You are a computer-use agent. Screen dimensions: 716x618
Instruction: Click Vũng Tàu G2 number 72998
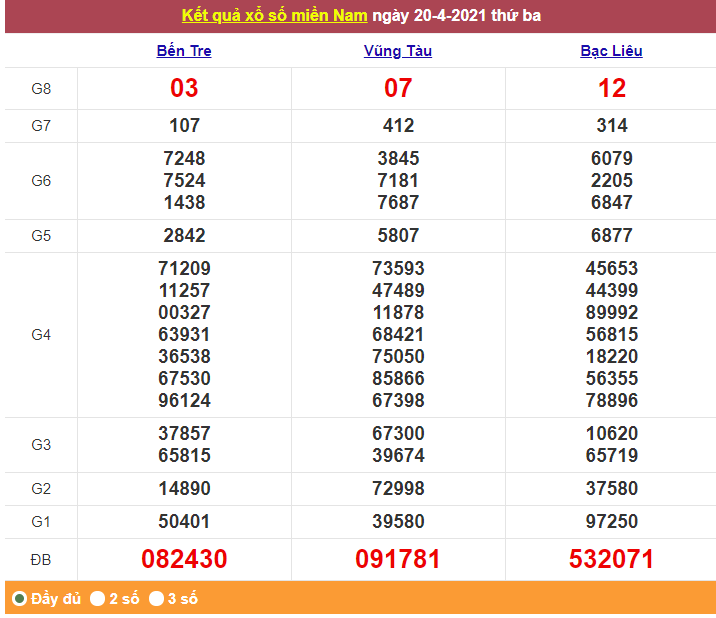click(x=398, y=489)
